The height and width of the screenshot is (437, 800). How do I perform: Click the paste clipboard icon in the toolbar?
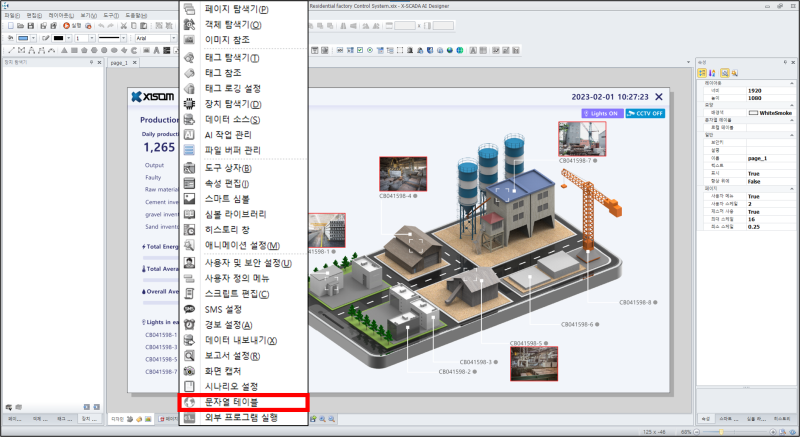pyautogui.click(x=143, y=25)
